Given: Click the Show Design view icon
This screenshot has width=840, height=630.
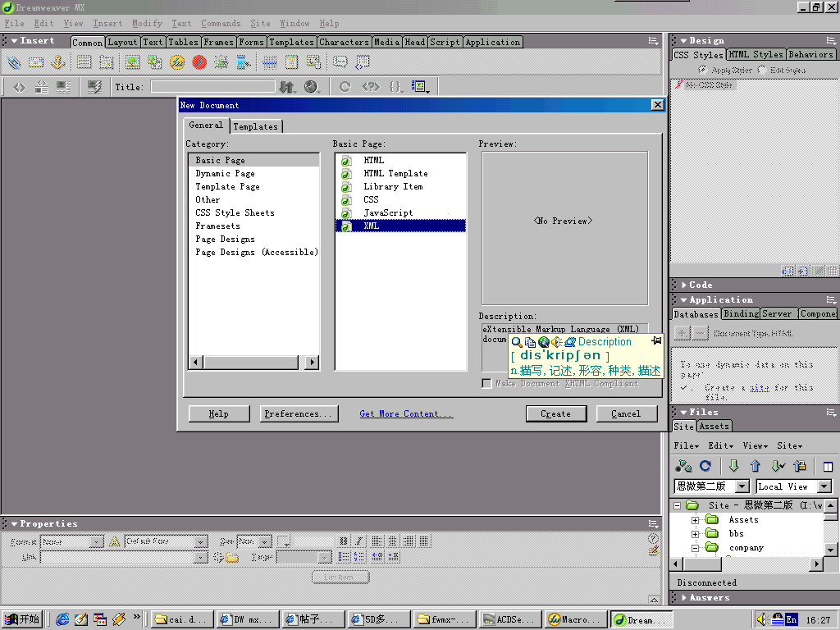Looking at the screenshot, I should [63, 87].
